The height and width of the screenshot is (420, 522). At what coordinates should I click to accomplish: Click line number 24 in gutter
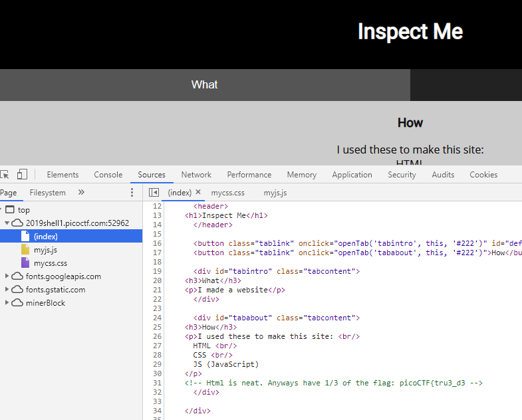pyautogui.click(x=157, y=318)
